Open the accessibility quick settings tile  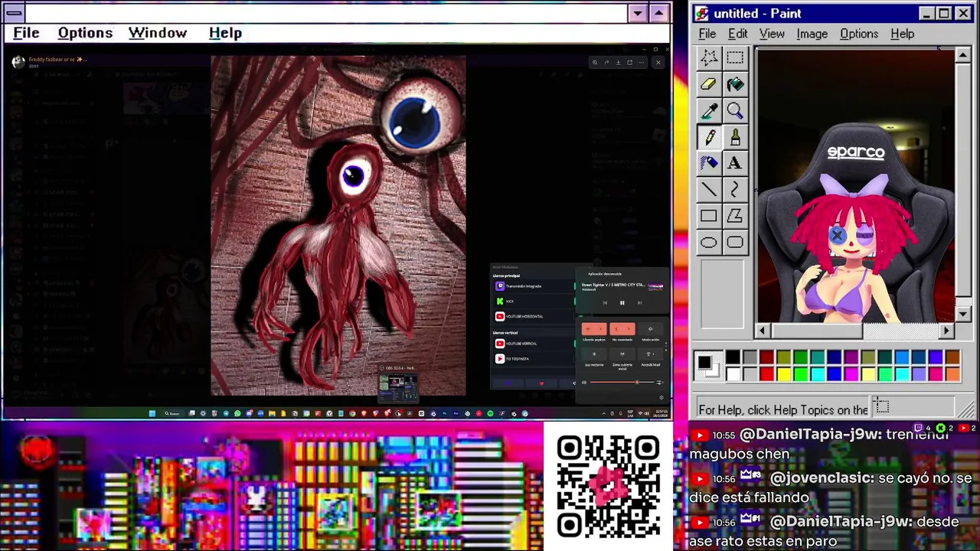650,354
